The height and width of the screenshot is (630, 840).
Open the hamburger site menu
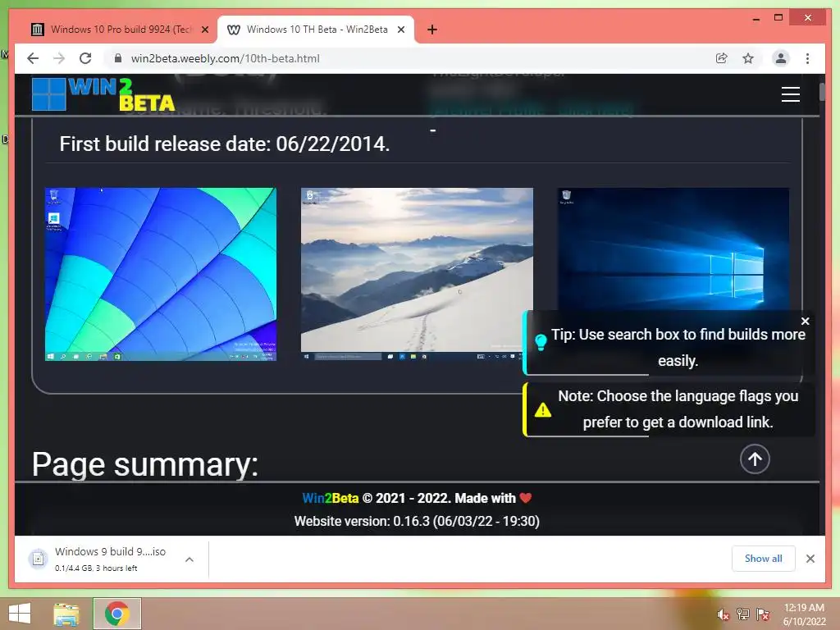[x=790, y=94]
